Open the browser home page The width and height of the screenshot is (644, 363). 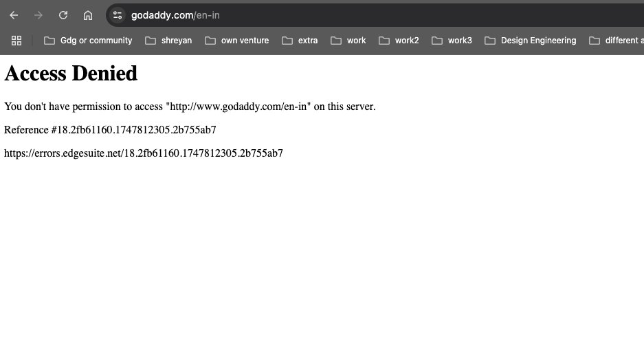87,15
